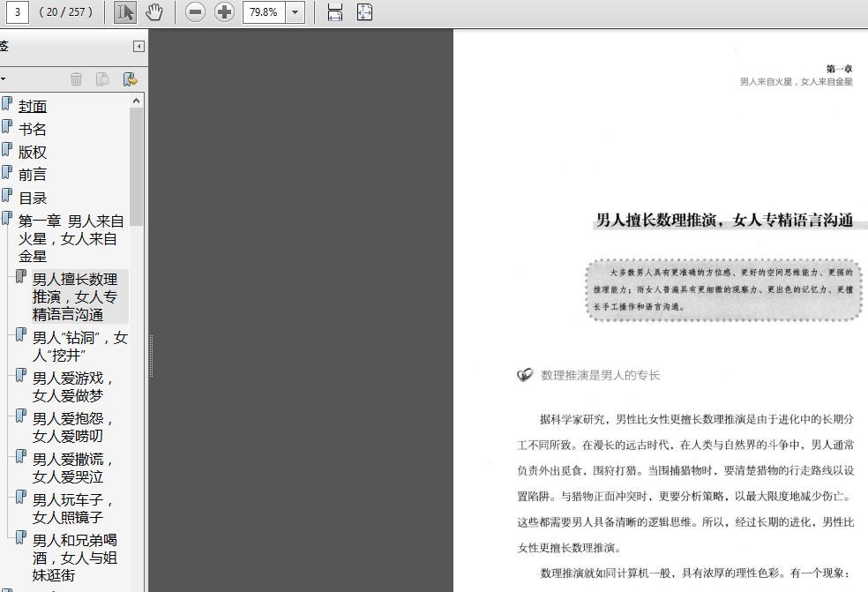This screenshot has height=592, width=868.
Task: Activate the Select text tool
Action: (126, 12)
